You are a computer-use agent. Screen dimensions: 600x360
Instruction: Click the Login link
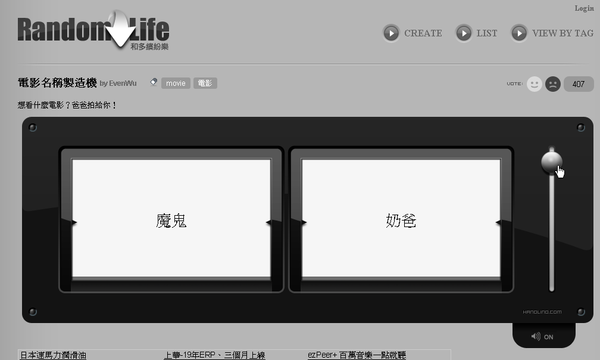pos(584,8)
